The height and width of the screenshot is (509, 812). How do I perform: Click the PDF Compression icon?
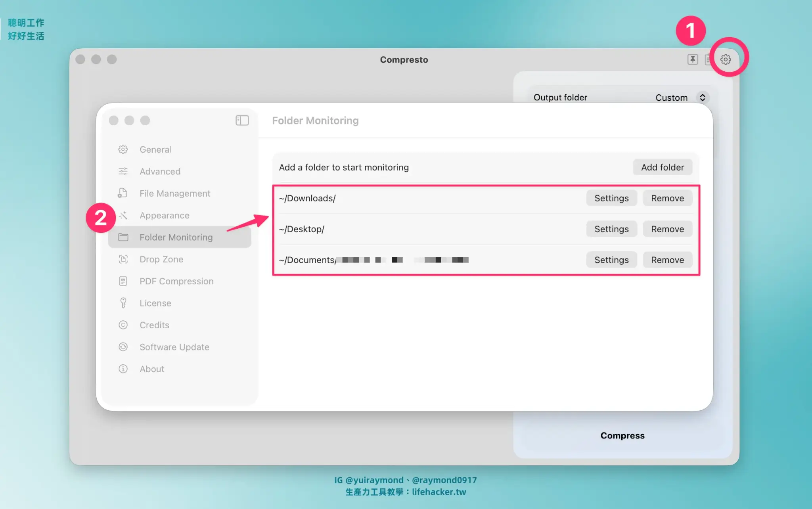click(x=123, y=281)
